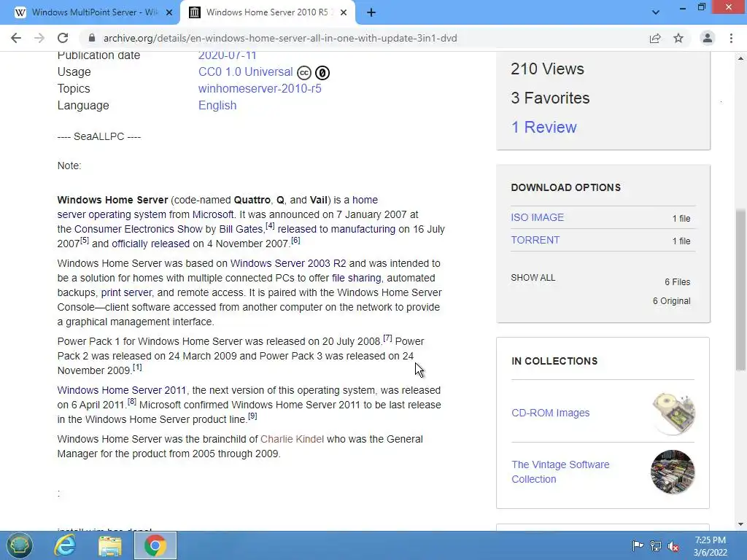Reload the archive.org page
The height and width of the screenshot is (560, 747).
(63, 38)
